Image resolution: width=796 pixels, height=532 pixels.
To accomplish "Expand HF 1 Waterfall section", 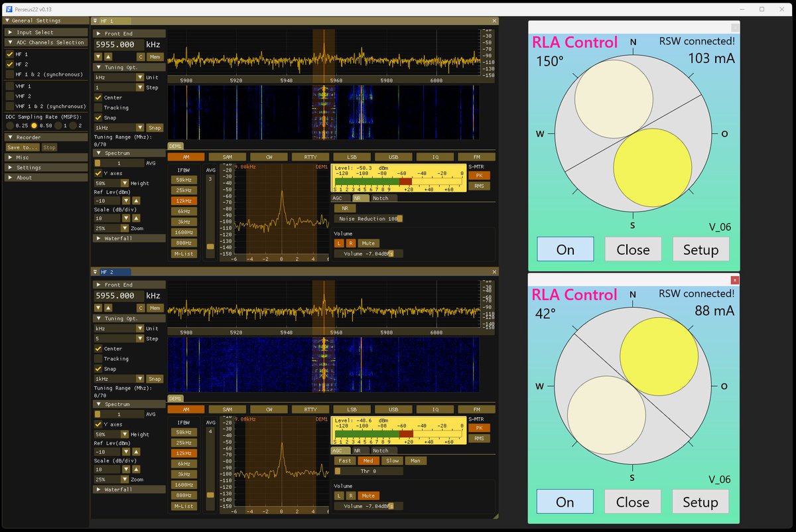I will click(129, 238).
